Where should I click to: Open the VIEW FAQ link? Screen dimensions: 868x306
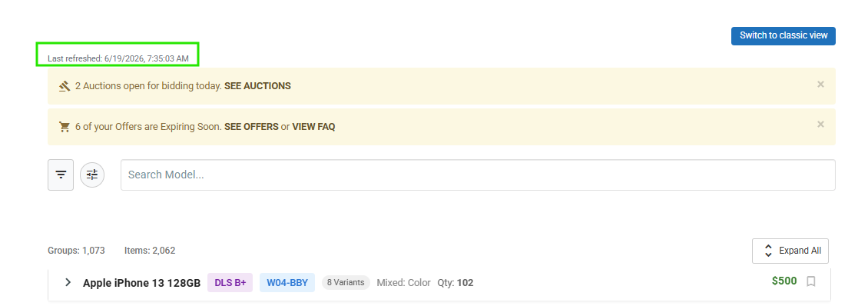(313, 127)
